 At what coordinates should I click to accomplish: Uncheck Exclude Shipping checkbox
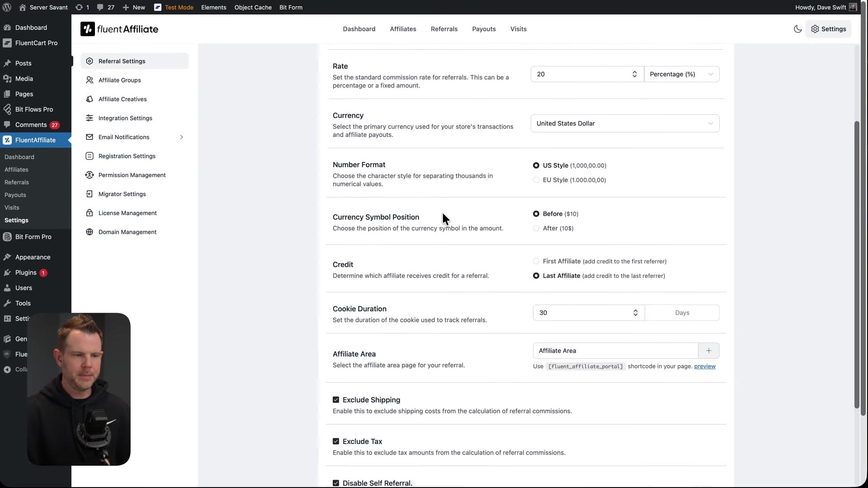[336, 400]
